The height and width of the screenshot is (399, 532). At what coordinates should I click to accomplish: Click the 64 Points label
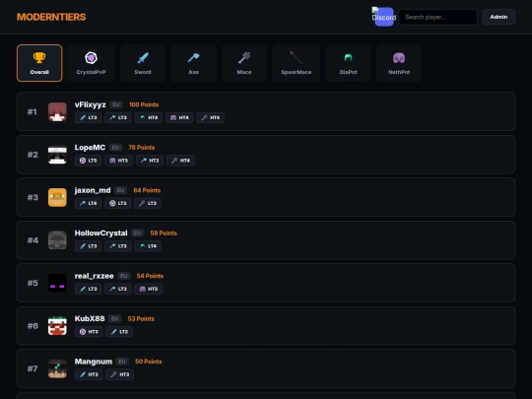[147, 190]
